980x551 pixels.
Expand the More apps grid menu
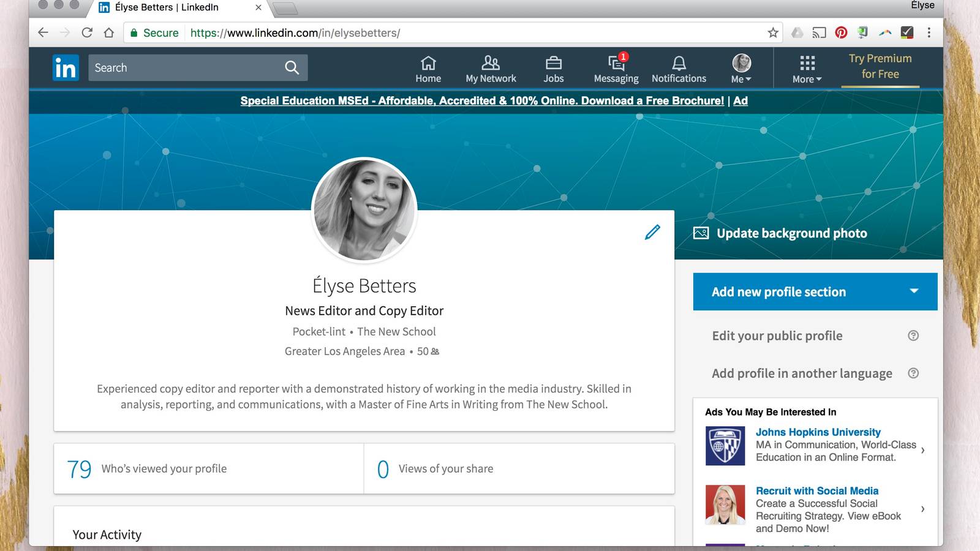pos(807,69)
